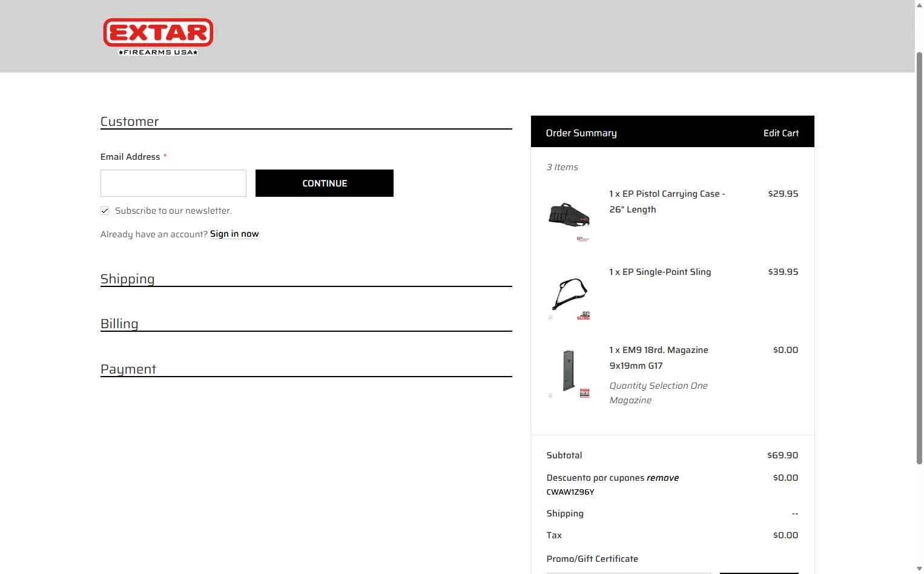
Task: Select the Billing section heading
Action: 119,323
